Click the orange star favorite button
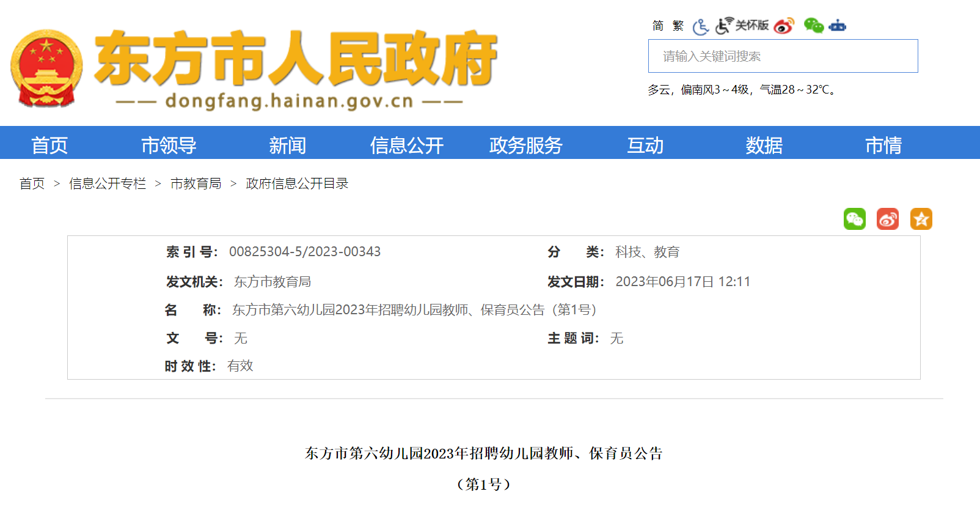Screen dimensions: 980x505 (x=921, y=219)
